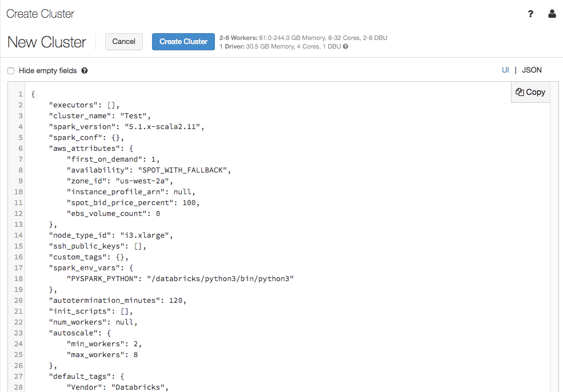Viewport: 563px width, 392px height.
Task: Click the Create Cluster page title
Action: click(x=40, y=14)
